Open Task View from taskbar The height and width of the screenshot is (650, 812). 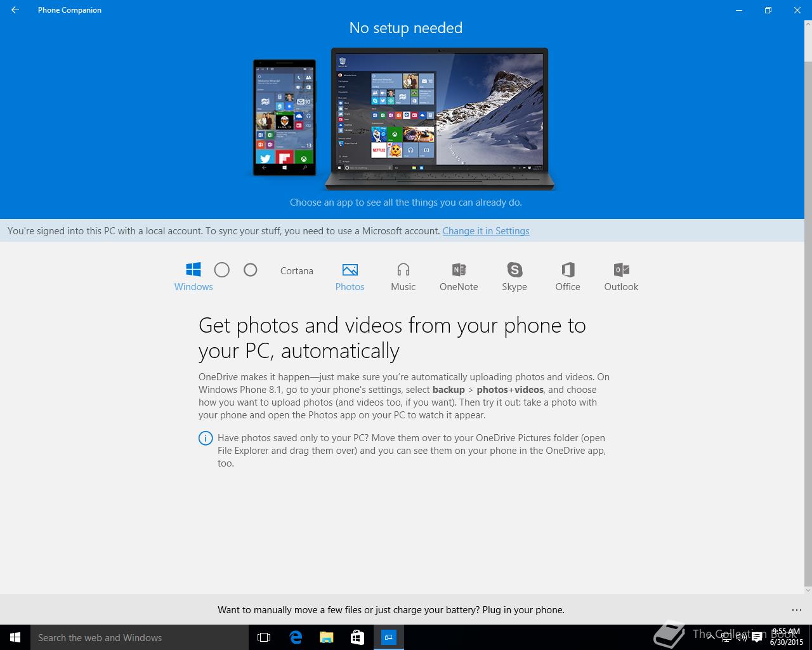point(264,637)
